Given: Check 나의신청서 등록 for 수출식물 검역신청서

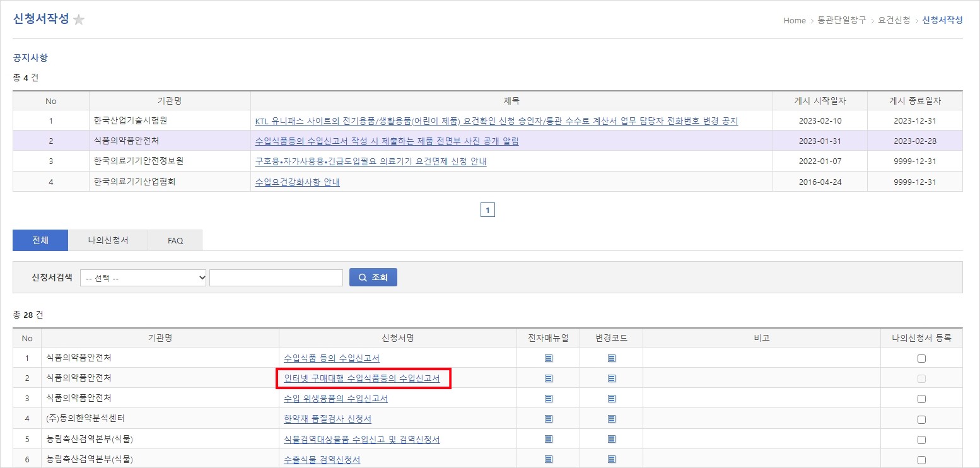Looking at the screenshot, I should 921,460.
